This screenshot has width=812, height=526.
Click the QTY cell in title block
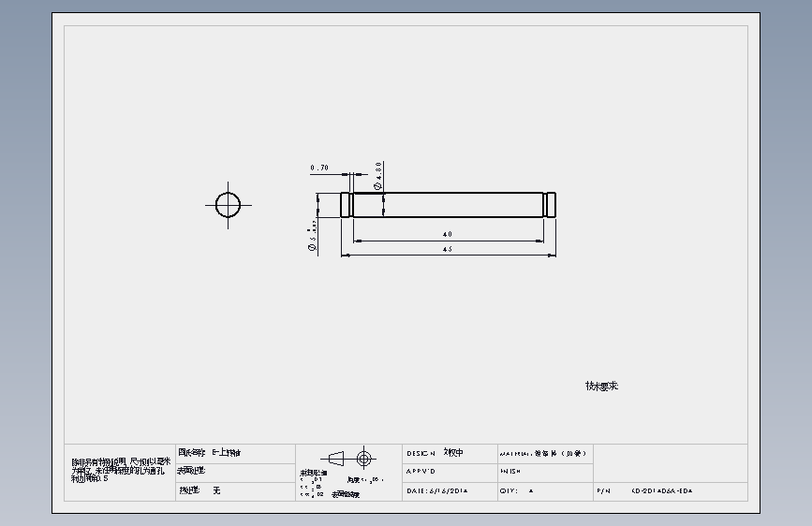(x=546, y=491)
